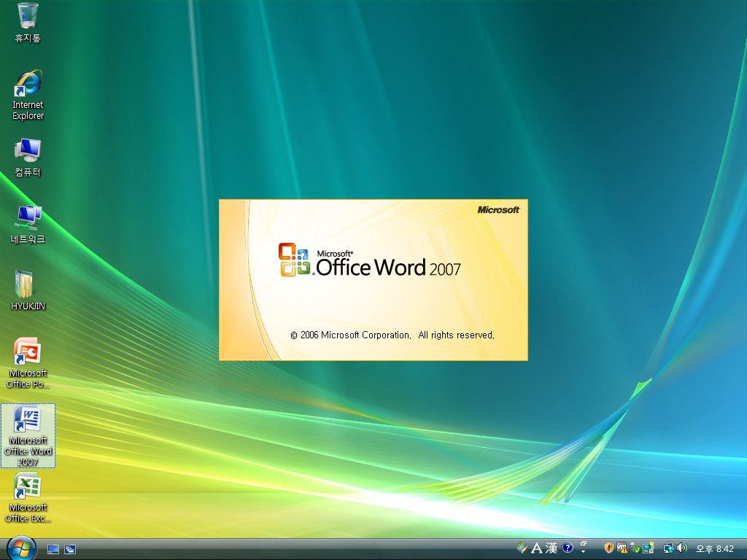
Task: Click the language bar restore window icon
Action: (x=583, y=544)
